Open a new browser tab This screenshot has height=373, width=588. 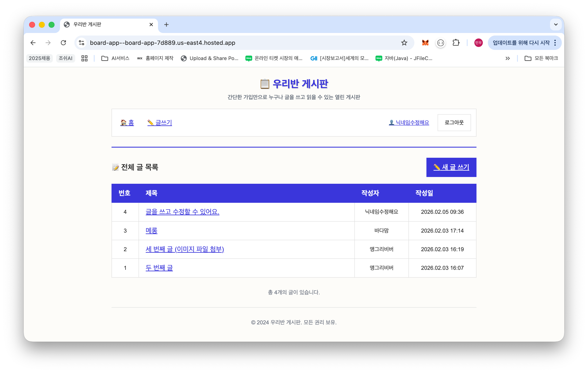[166, 25]
